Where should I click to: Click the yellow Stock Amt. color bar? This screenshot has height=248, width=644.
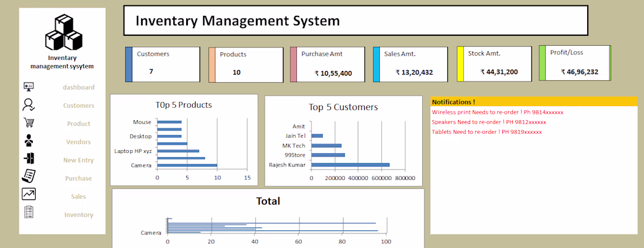[x=460, y=64]
